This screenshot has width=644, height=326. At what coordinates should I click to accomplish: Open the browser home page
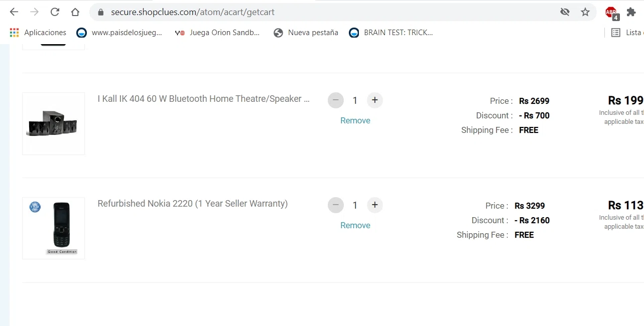click(x=75, y=12)
